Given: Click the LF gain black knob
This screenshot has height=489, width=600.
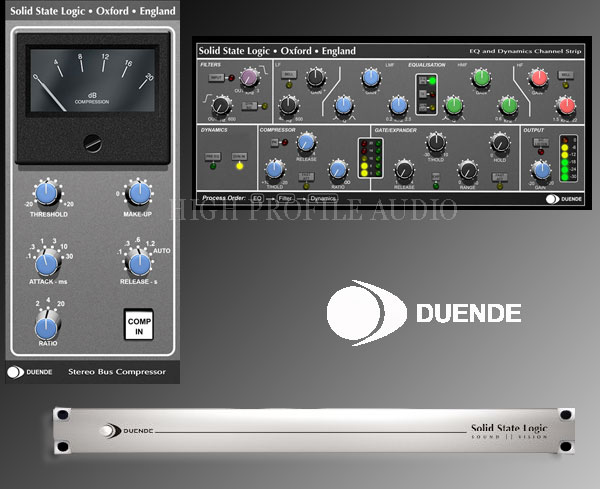Looking at the screenshot, I should tap(315, 78).
